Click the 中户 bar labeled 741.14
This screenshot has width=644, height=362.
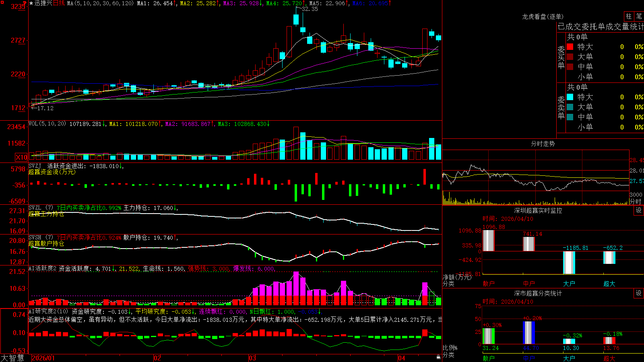click(x=529, y=244)
